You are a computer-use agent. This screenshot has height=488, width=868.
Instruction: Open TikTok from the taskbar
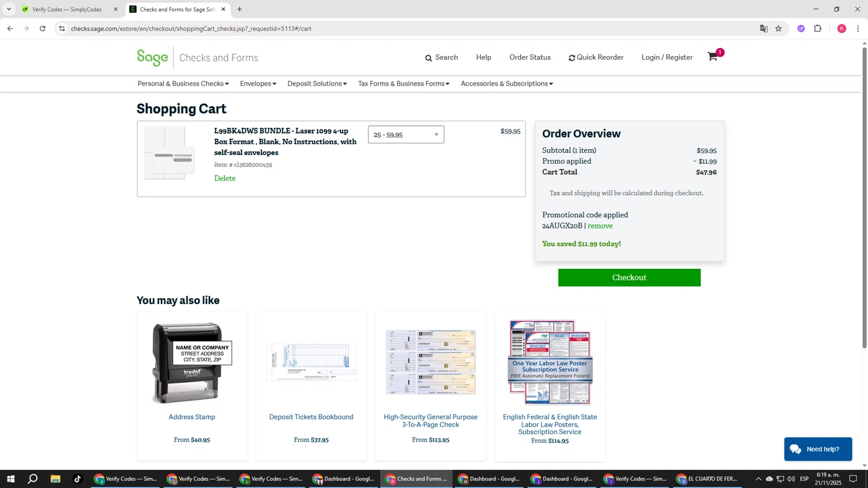pyautogui.click(x=78, y=479)
